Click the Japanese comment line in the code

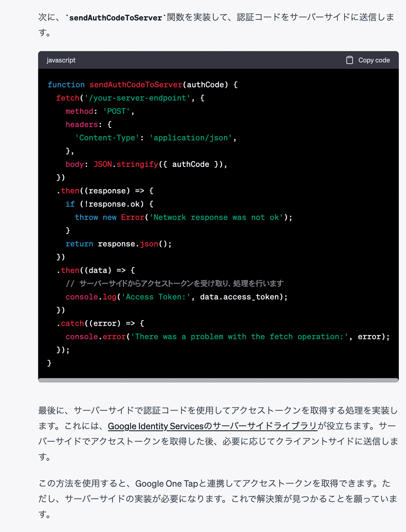pos(175,283)
